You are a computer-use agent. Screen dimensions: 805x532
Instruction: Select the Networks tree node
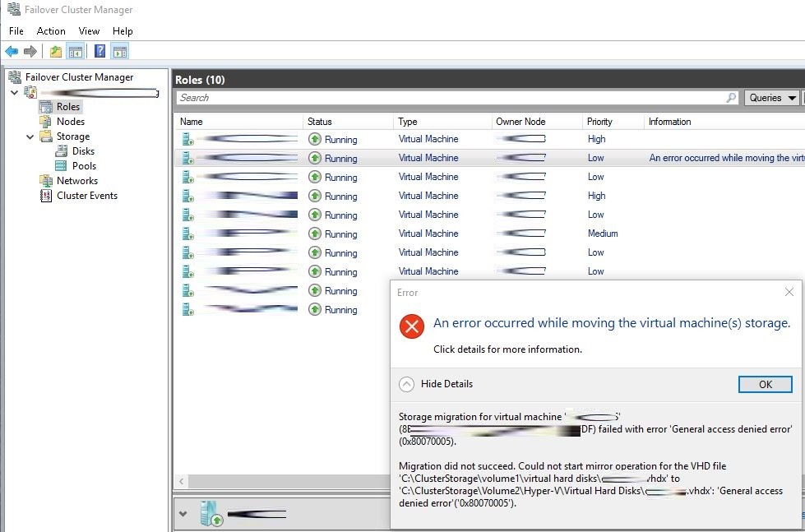pyautogui.click(x=76, y=181)
